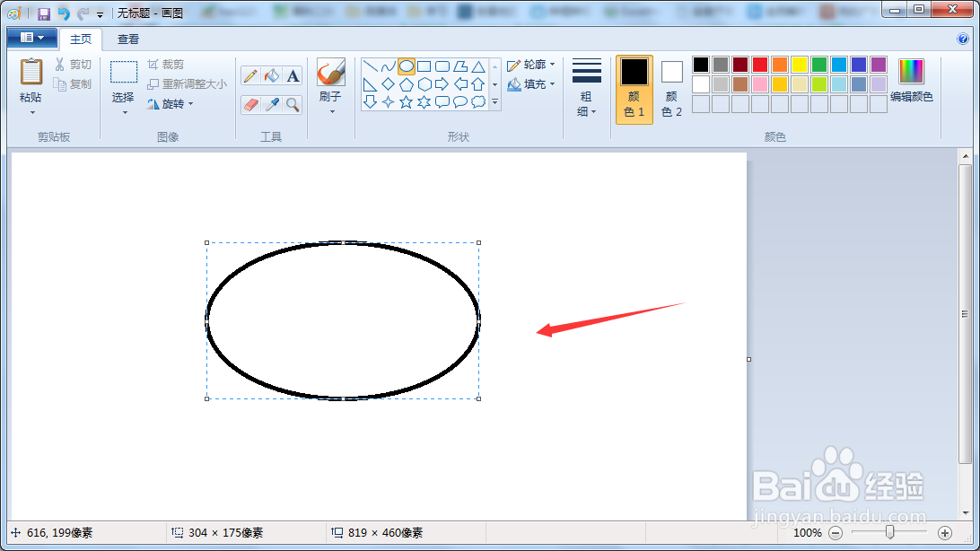The image size is (980, 551).
Task: Select the Eraser tool
Action: point(250,104)
